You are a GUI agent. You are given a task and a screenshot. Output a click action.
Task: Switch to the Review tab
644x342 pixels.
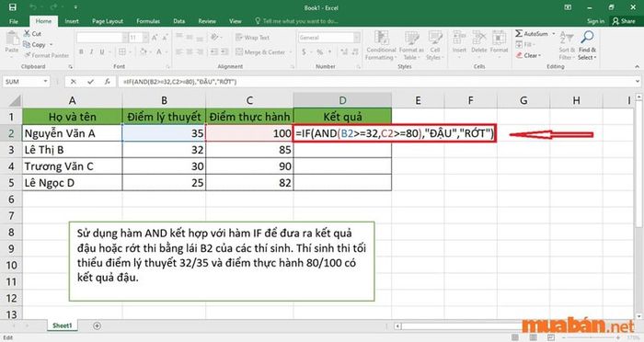(207, 21)
